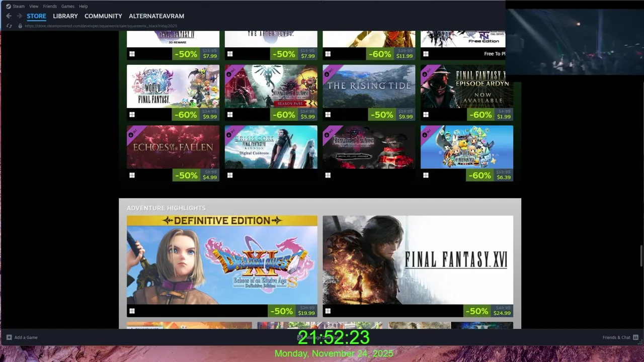Click the 21:52:23 clock overlay
644x362 pixels.
click(x=334, y=337)
